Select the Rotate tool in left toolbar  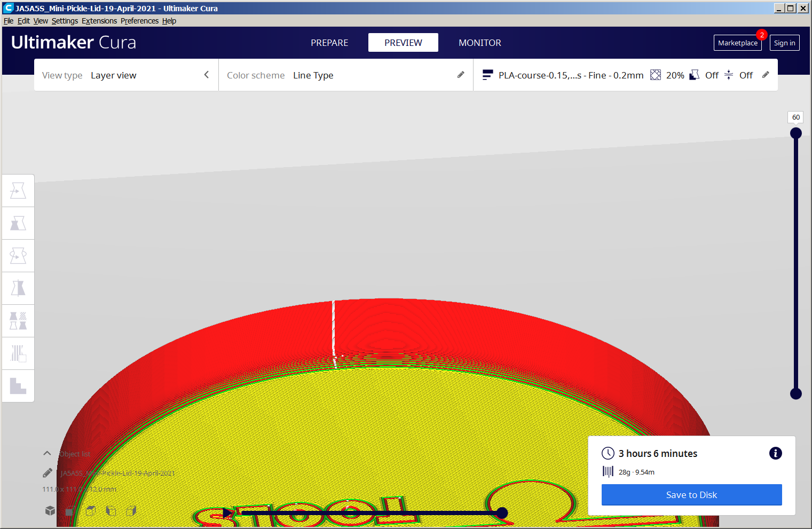point(18,256)
